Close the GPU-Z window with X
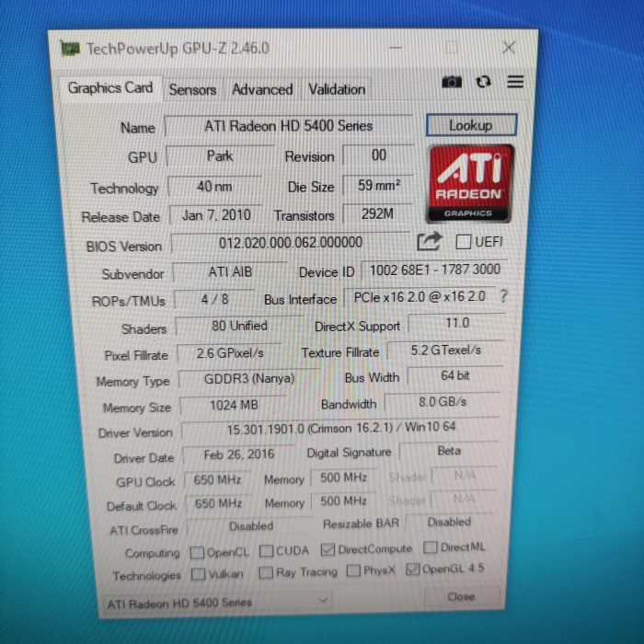The width and height of the screenshot is (644, 644). click(509, 48)
